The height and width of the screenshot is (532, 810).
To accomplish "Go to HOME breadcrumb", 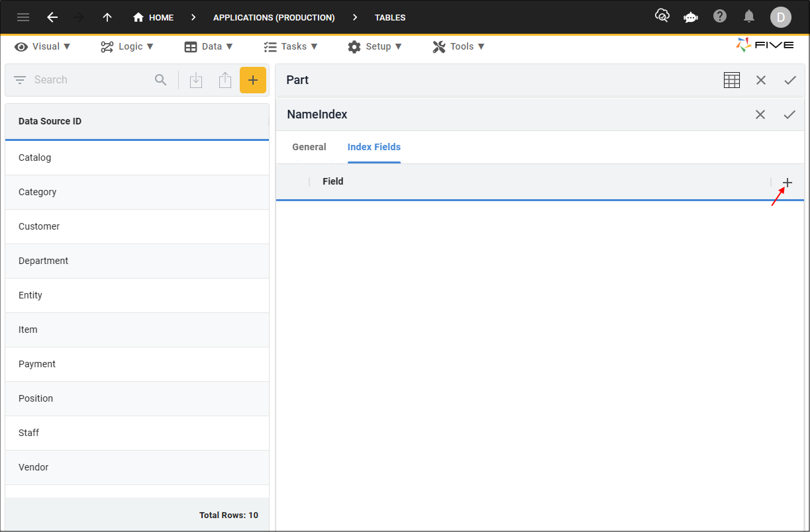I will coord(153,17).
